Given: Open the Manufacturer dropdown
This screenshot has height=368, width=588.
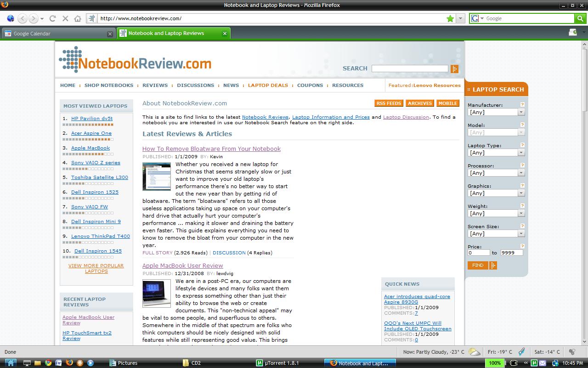Looking at the screenshot, I should pos(496,112).
